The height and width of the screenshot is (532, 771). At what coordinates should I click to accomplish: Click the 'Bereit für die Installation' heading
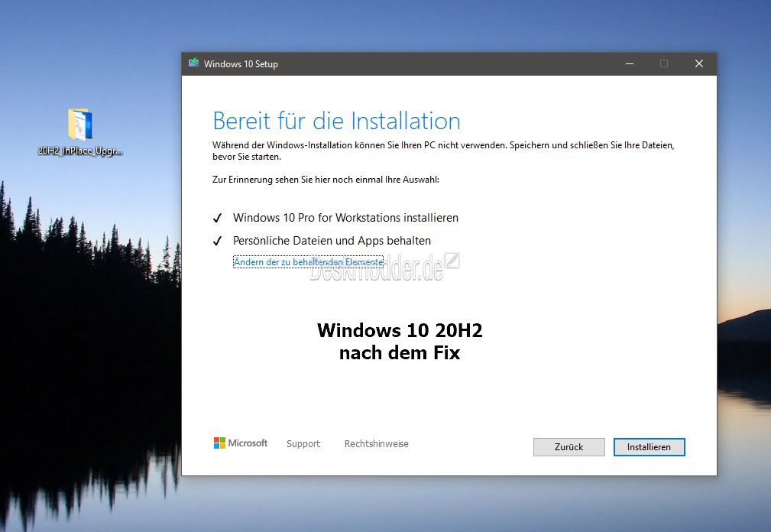point(336,121)
